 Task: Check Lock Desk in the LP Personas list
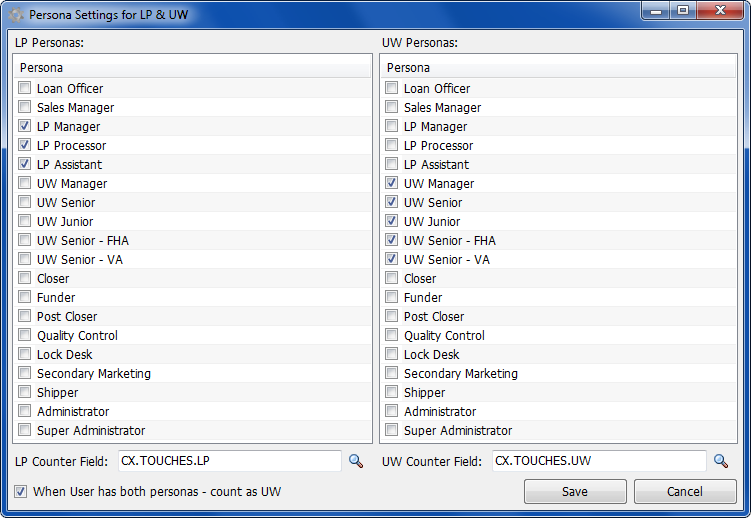coord(24,354)
